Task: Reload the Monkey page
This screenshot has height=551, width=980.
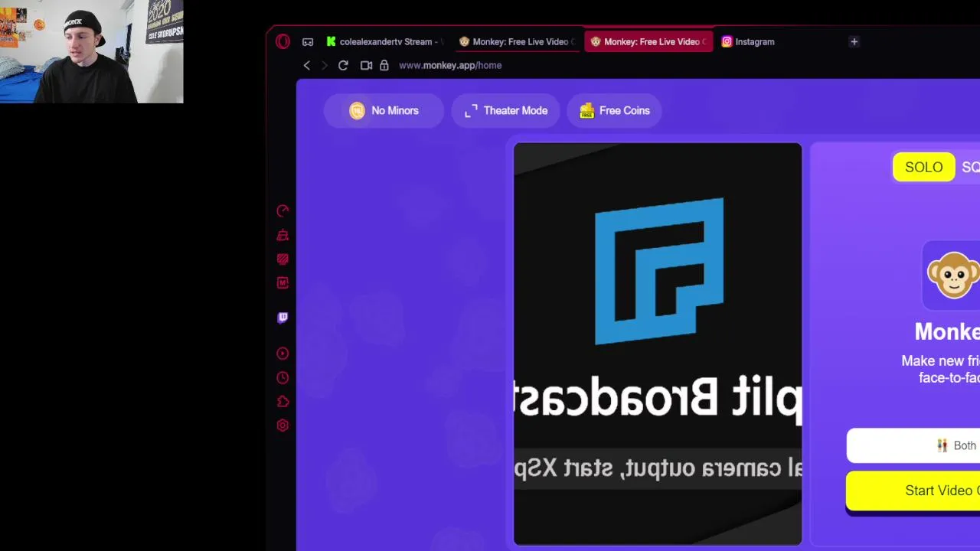Action: point(343,65)
